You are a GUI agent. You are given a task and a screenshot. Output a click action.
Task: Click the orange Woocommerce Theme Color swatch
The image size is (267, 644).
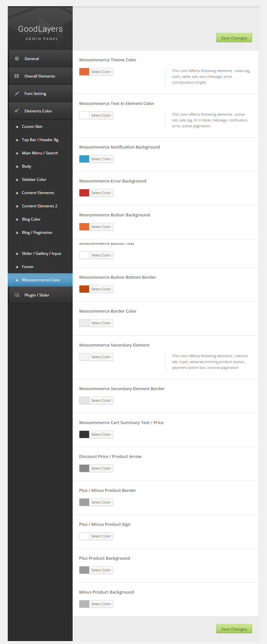[84, 72]
